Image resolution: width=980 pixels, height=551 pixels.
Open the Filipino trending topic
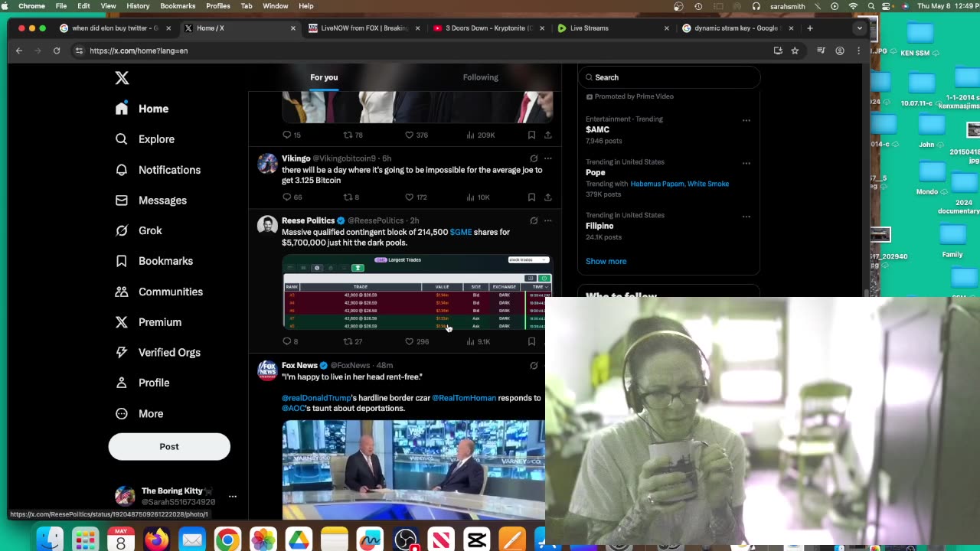[599, 227]
